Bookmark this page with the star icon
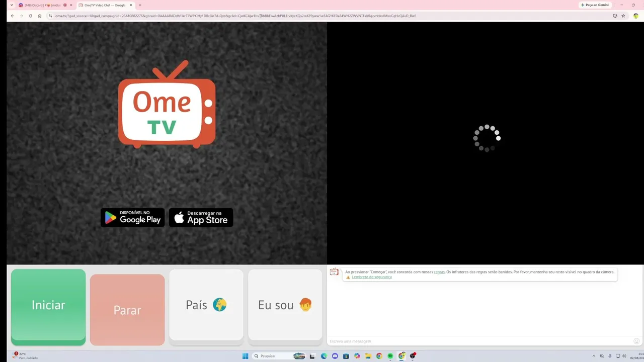Image resolution: width=644 pixels, height=362 pixels. click(x=623, y=16)
